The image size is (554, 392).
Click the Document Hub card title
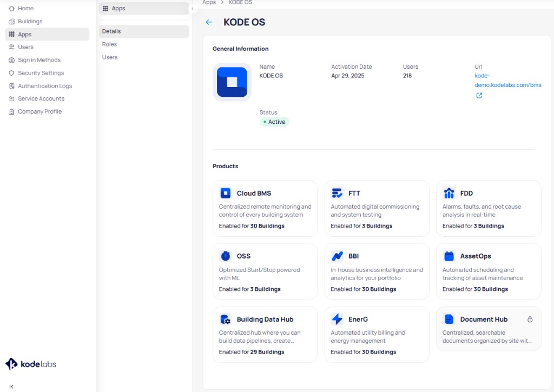(x=484, y=319)
